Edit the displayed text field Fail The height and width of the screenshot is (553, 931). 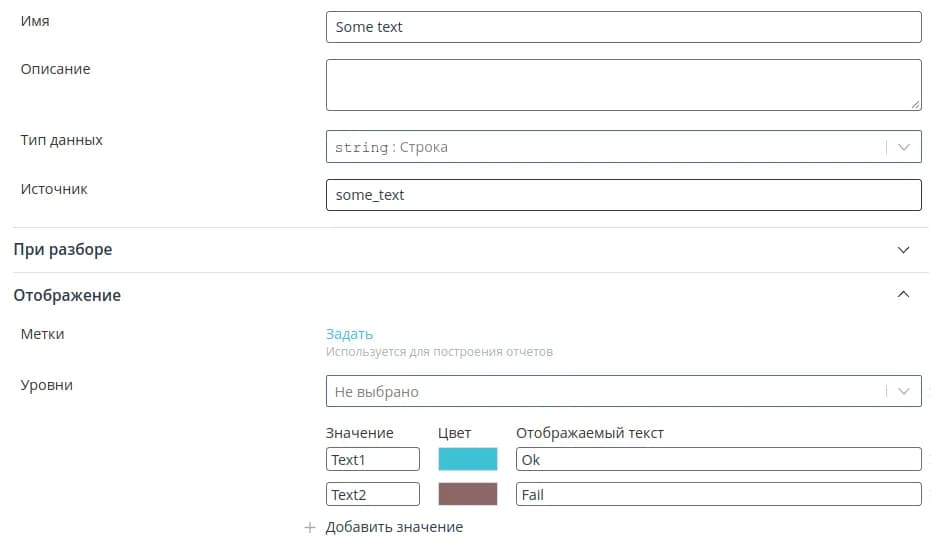tap(718, 494)
